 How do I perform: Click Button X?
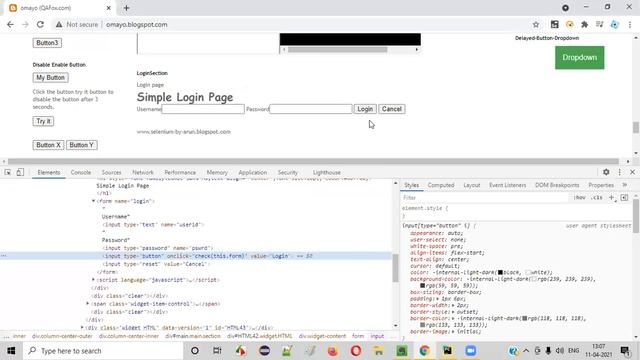tap(48, 145)
